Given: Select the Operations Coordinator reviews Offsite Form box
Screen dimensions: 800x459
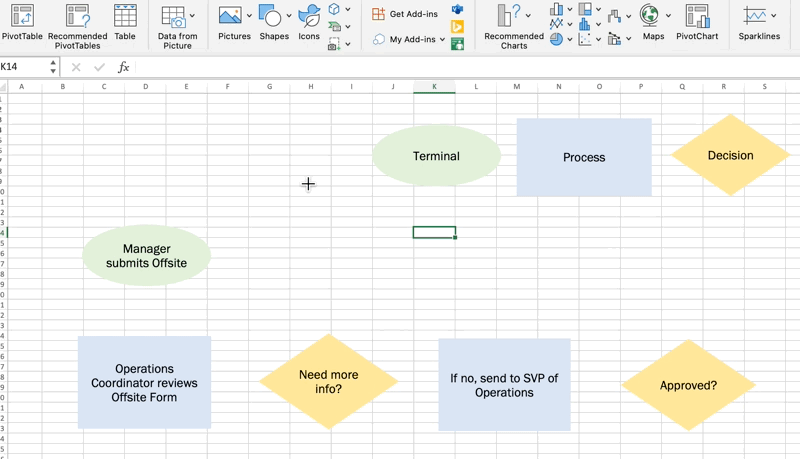Looking at the screenshot, I should [x=144, y=382].
